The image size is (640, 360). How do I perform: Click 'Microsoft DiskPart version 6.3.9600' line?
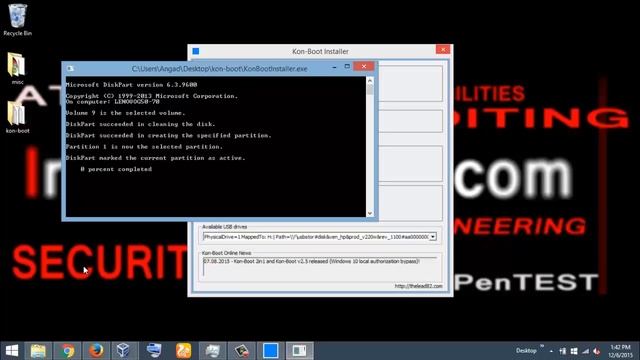tap(131, 85)
